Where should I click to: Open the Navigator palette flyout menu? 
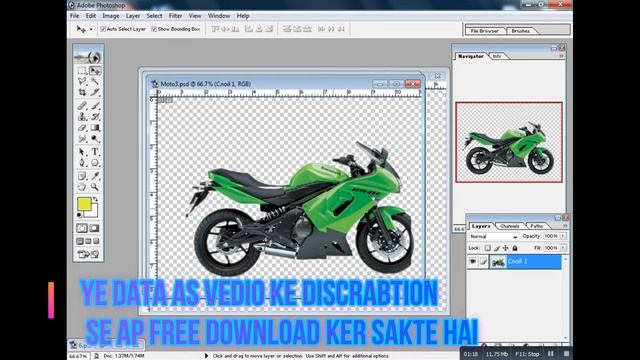point(562,56)
